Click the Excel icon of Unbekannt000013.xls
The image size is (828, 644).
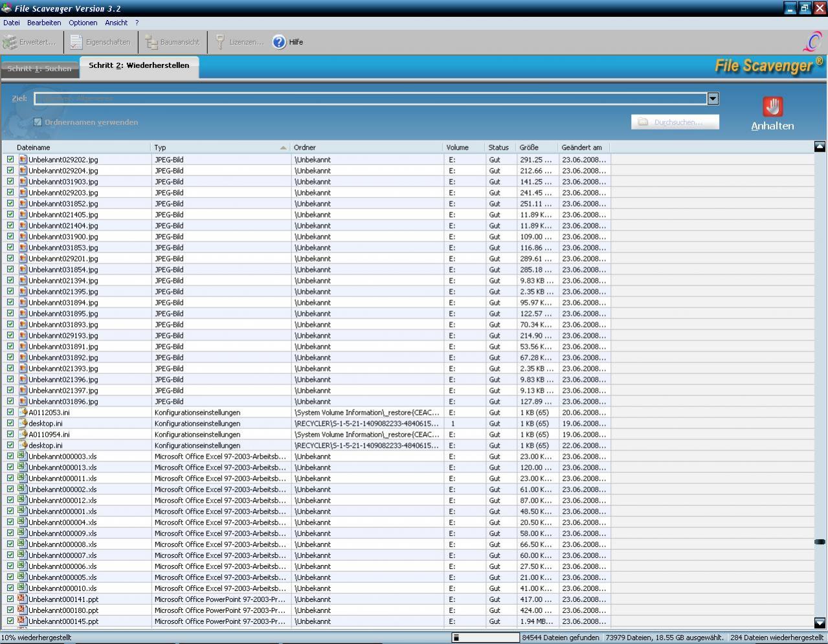[x=23, y=467]
